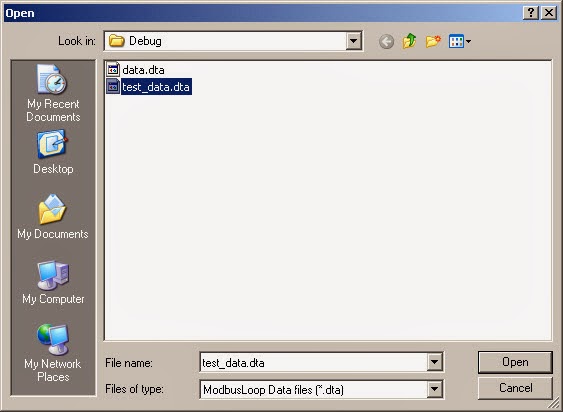Click inside the File name text field
The height and width of the screenshot is (412, 563).
pos(313,362)
